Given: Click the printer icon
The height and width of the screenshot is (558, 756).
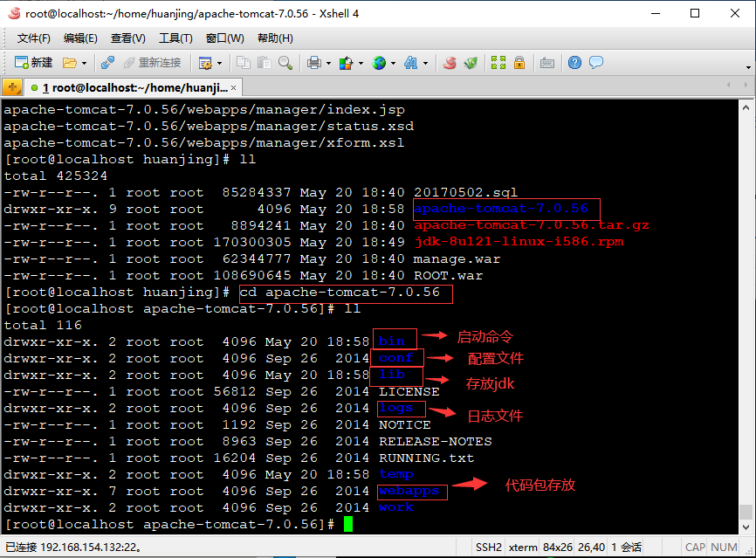Looking at the screenshot, I should pyautogui.click(x=314, y=63).
